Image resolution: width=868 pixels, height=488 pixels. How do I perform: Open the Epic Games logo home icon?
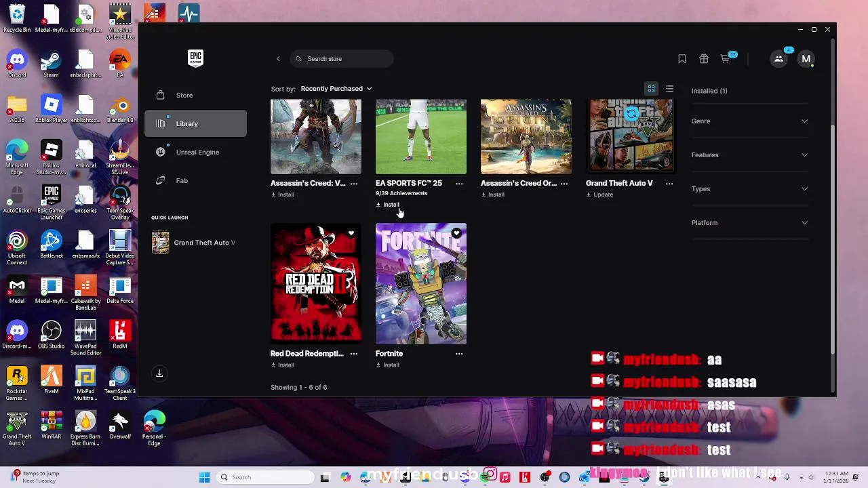click(x=195, y=58)
